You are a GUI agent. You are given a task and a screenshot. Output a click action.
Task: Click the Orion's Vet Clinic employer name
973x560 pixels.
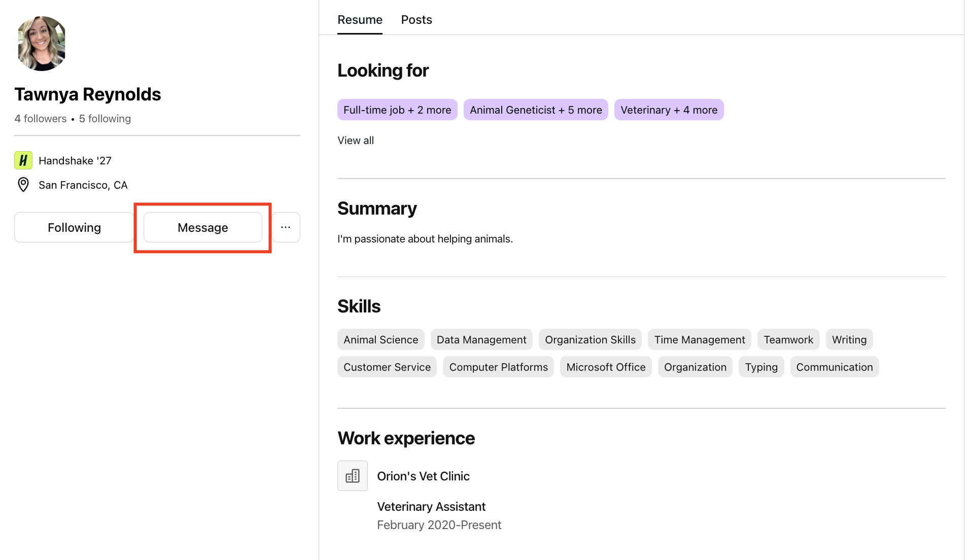[423, 476]
